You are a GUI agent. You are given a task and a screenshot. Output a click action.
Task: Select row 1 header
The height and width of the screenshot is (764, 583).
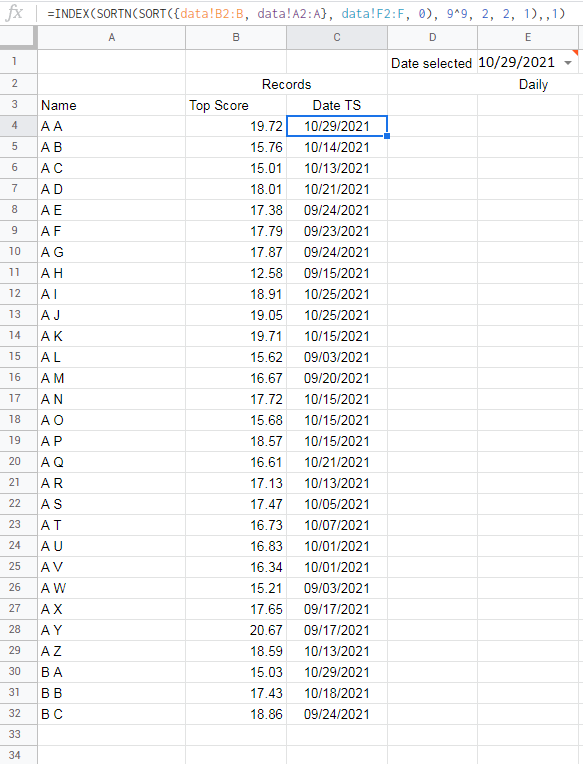tap(15, 62)
